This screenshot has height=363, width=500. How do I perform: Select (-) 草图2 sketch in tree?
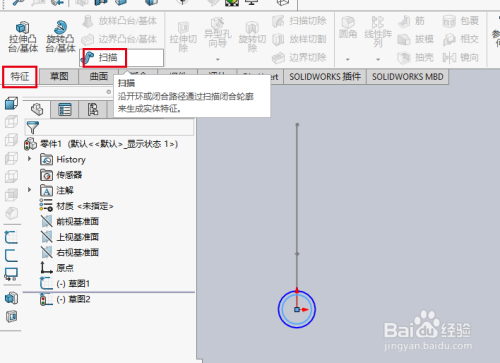point(65,299)
